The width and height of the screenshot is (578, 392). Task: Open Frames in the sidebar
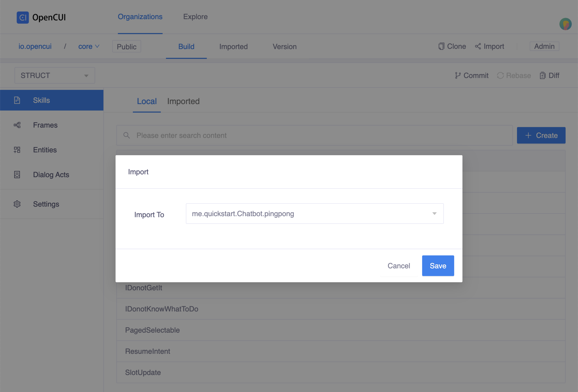click(x=45, y=125)
